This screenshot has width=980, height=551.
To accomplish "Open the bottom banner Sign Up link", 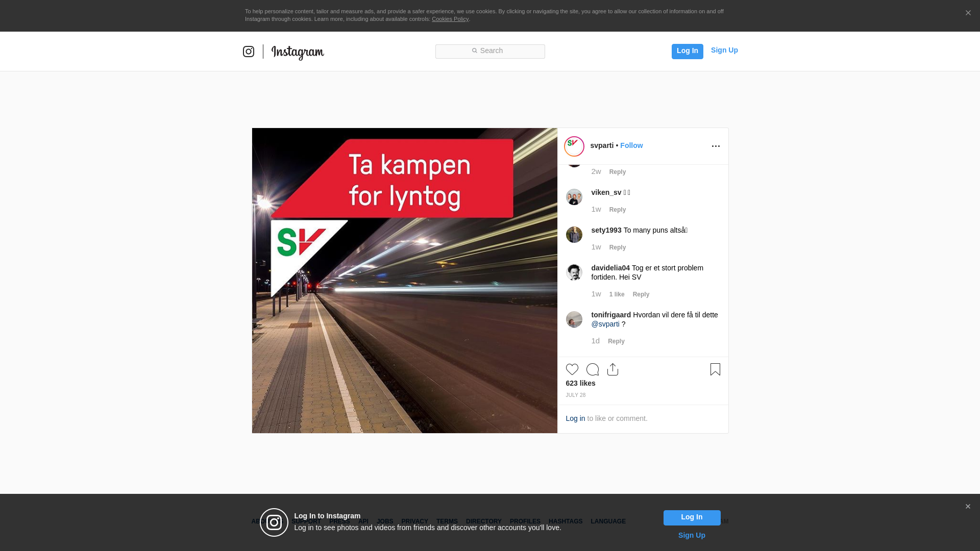I will click(x=692, y=535).
